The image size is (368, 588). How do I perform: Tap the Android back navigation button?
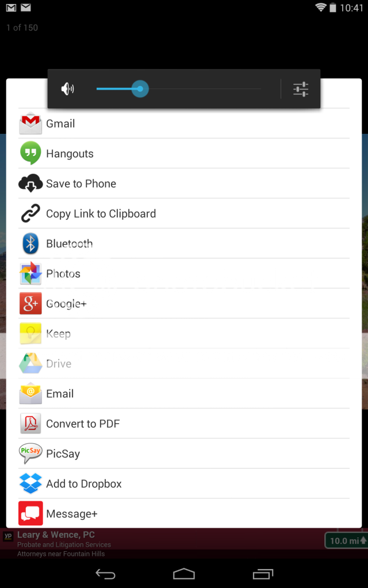tap(105, 574)
